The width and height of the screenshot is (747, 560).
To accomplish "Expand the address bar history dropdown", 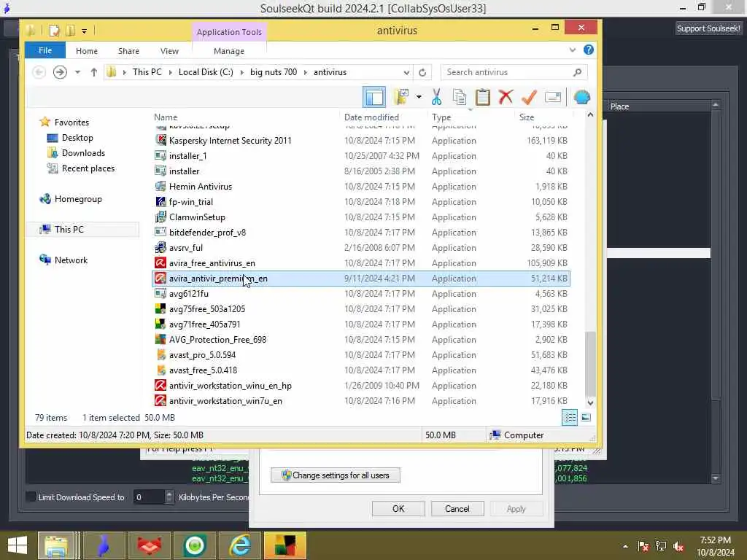I will [406, 72].
